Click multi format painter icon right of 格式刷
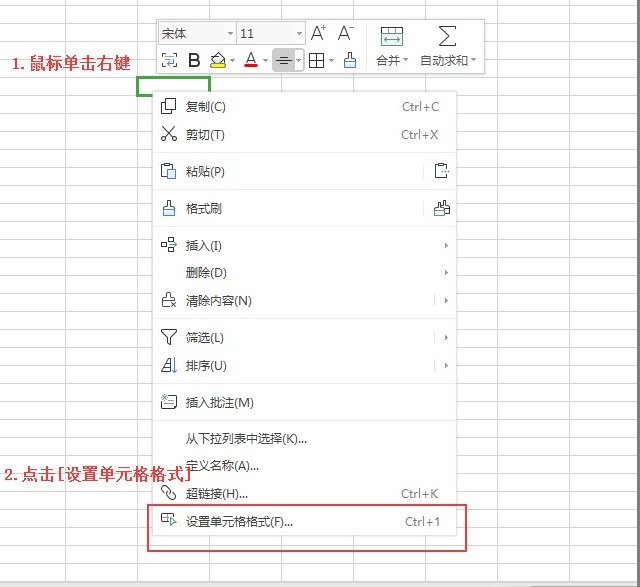The image size is (640, 587). pyautogui.click(x=442, y=208)
